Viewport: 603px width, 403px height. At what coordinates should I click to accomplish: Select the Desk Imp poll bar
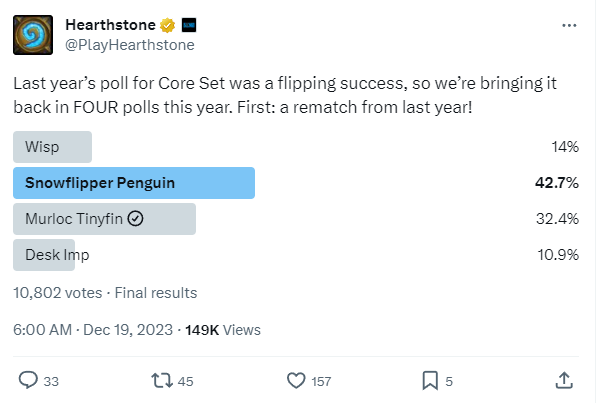tap(44, 255)
